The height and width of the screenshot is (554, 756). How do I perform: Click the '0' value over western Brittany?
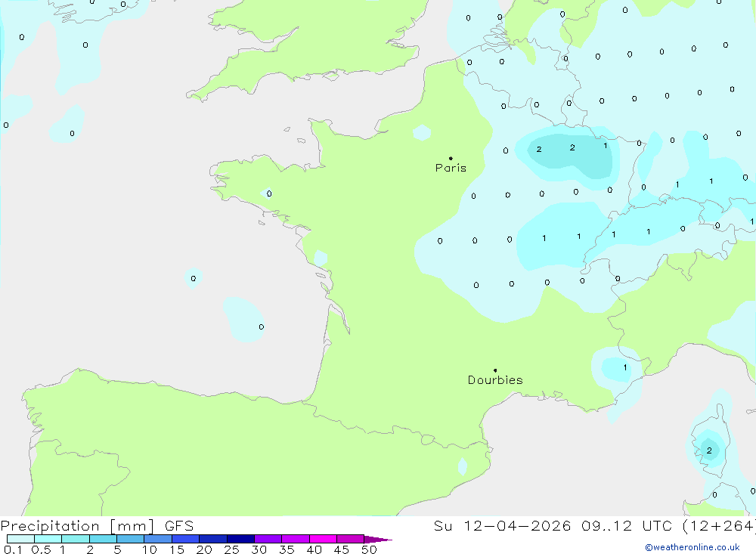tap(269, 193)
